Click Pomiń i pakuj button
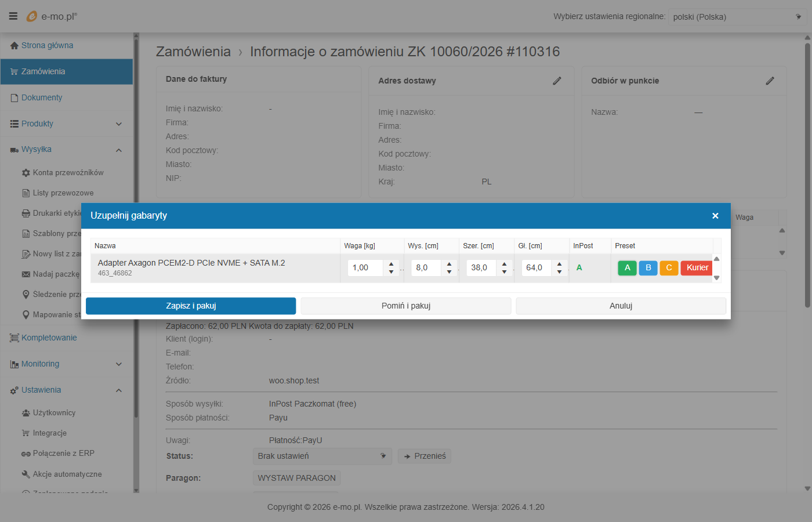 coord(406,306)
